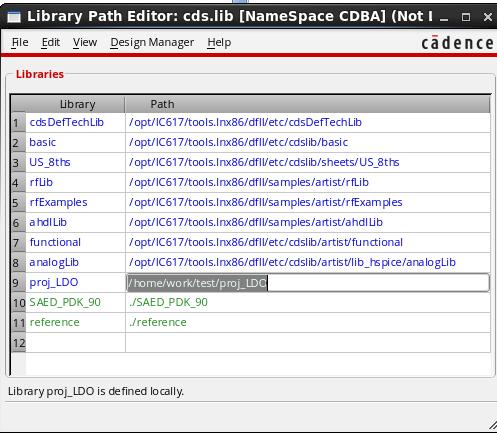Click the path ending in sheets/US_8ths
Screen dimensions: 497x433
click(308, 163)
